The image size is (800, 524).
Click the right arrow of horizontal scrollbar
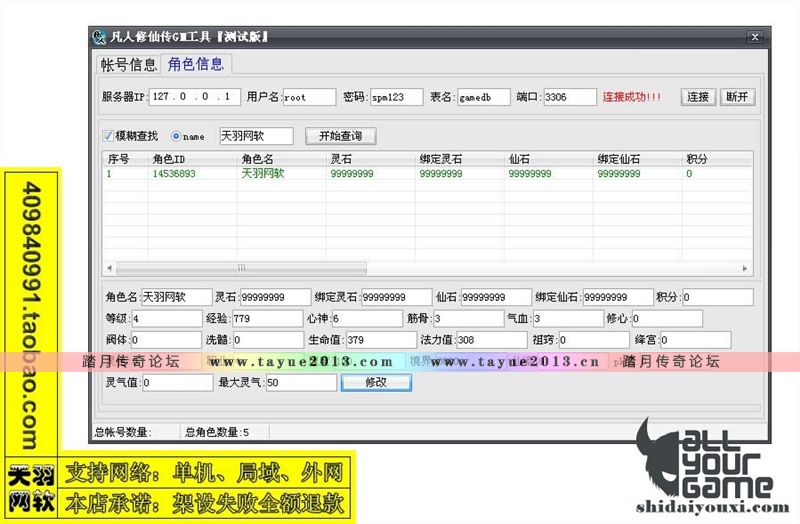click(x=744, y=268)
